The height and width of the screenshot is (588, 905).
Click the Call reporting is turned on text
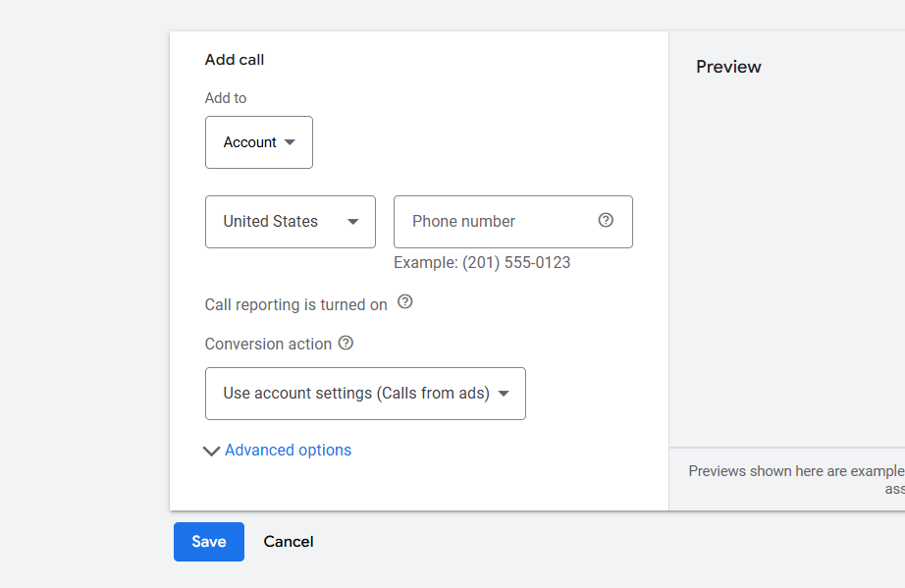click(x=295, y=305)
